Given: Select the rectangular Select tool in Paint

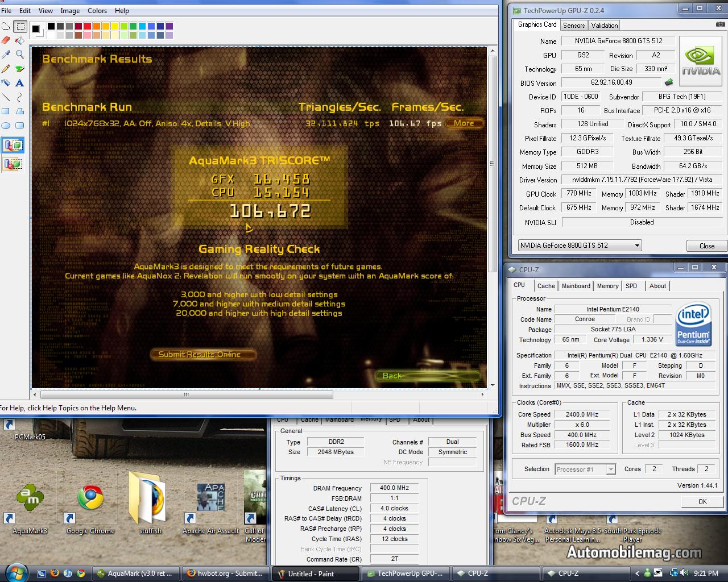Looking at the screenshot, I should 20,26.
